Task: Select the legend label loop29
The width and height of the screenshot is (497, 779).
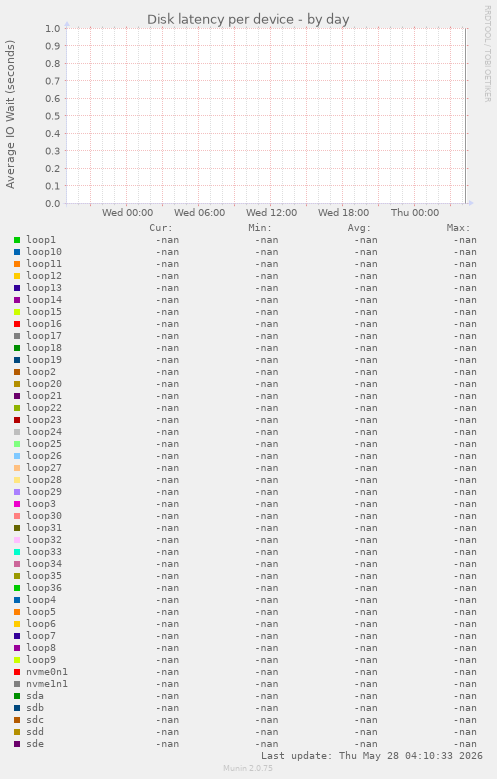Action: tap(44, 491)
